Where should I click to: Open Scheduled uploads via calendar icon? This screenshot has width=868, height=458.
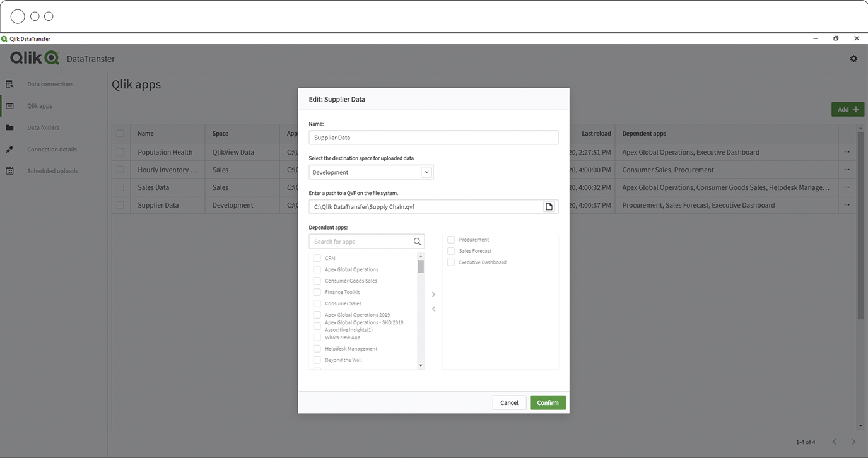tap(11, 170)
